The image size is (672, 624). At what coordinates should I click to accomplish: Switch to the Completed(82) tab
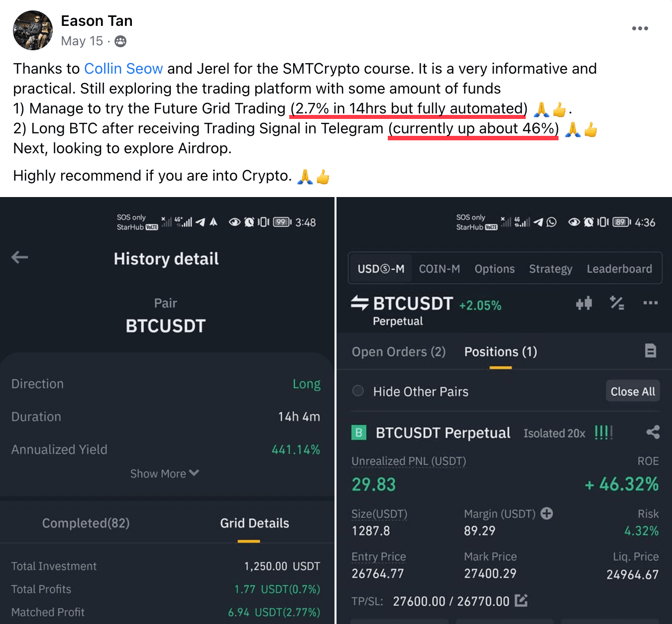pyautogui.click(x=86, y=523)
